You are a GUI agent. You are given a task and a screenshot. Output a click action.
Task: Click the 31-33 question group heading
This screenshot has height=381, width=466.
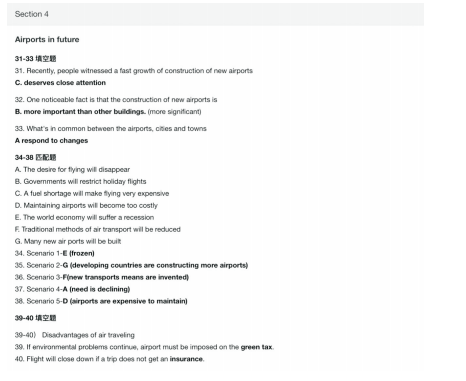(35, 59)
